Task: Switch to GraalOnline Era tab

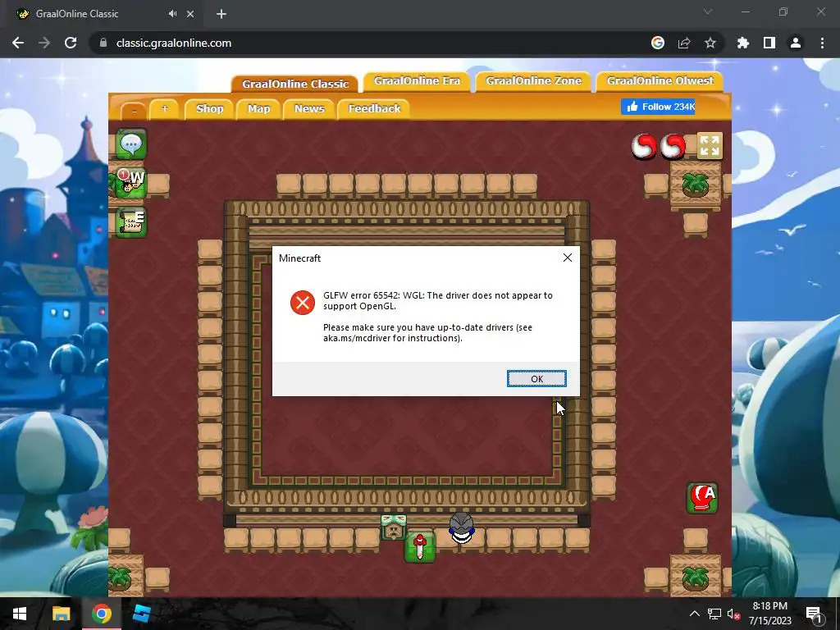Action: click(417, 81)
